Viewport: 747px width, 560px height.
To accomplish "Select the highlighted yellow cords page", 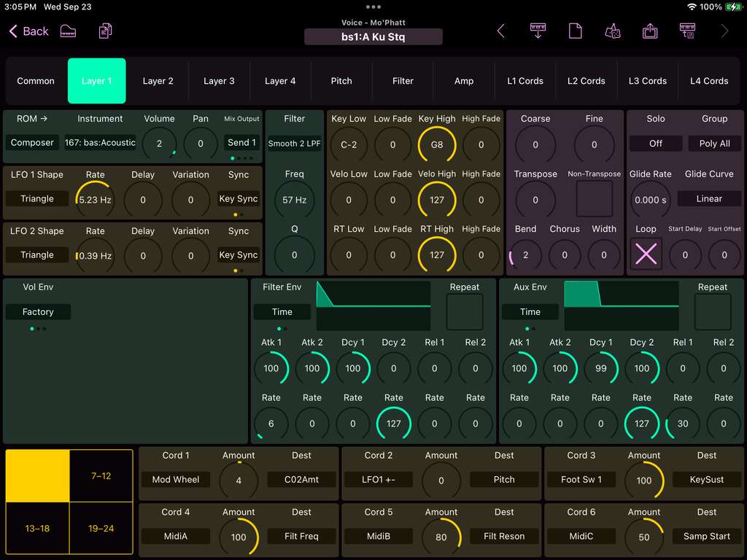I will tap(38, 475).
